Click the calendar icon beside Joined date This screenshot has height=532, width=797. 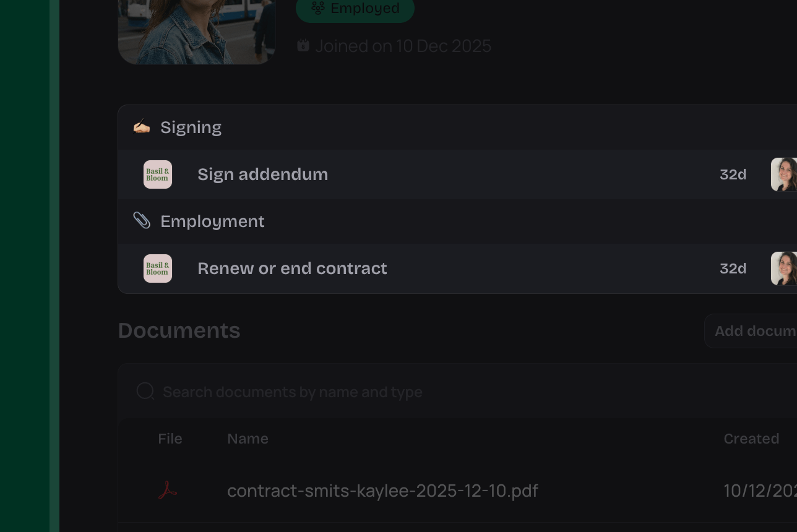coord(303,46)
